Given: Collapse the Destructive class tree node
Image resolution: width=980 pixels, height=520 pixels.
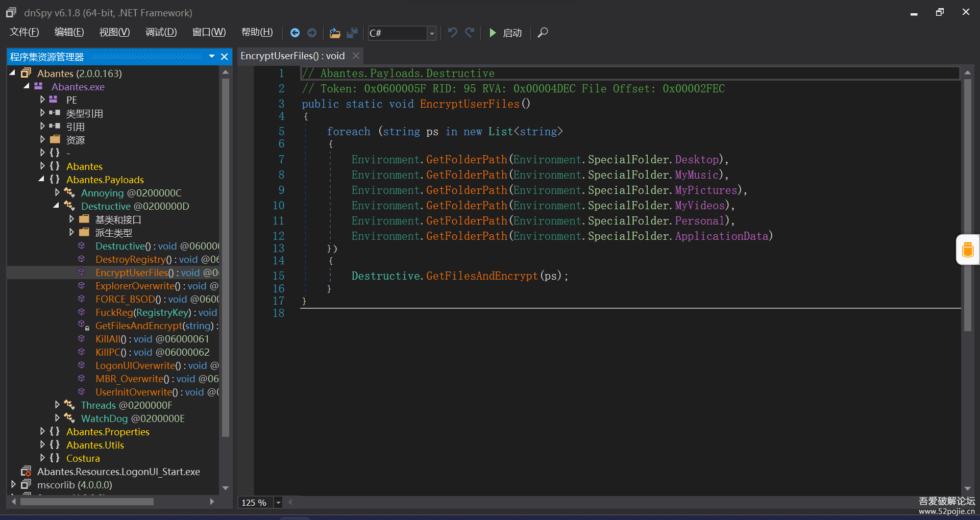Looking at the screenshot, I should pyautogui.click(x=57, y=206).
